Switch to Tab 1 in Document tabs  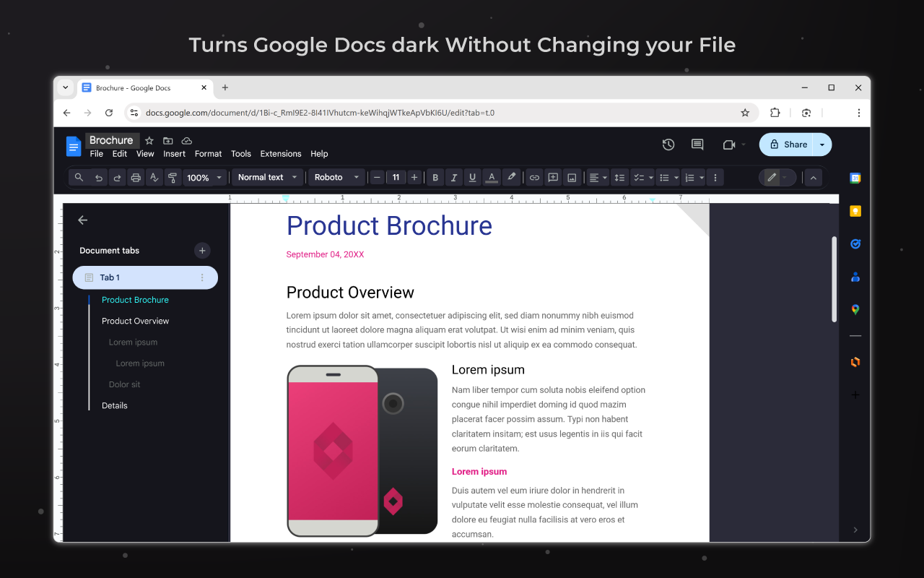coord(110,277)
